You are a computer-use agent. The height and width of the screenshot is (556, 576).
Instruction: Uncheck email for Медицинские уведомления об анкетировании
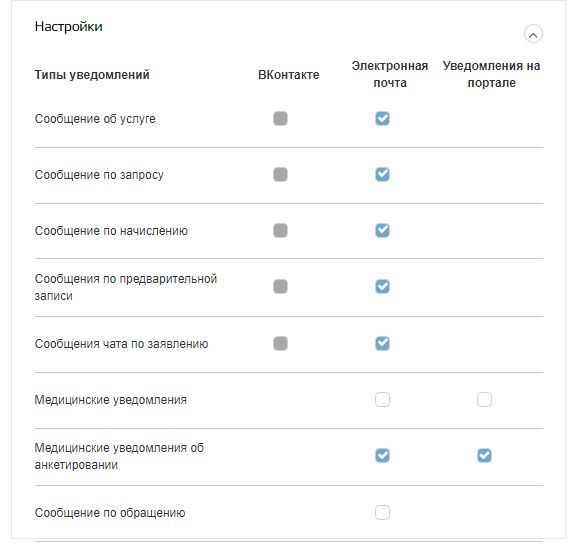[382, 456]
